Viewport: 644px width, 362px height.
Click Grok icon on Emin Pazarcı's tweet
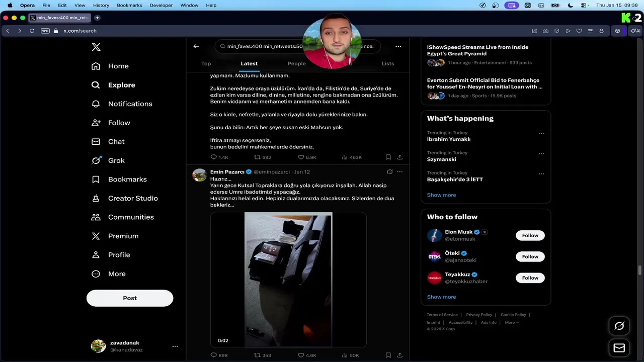click(x=389, y=172)
